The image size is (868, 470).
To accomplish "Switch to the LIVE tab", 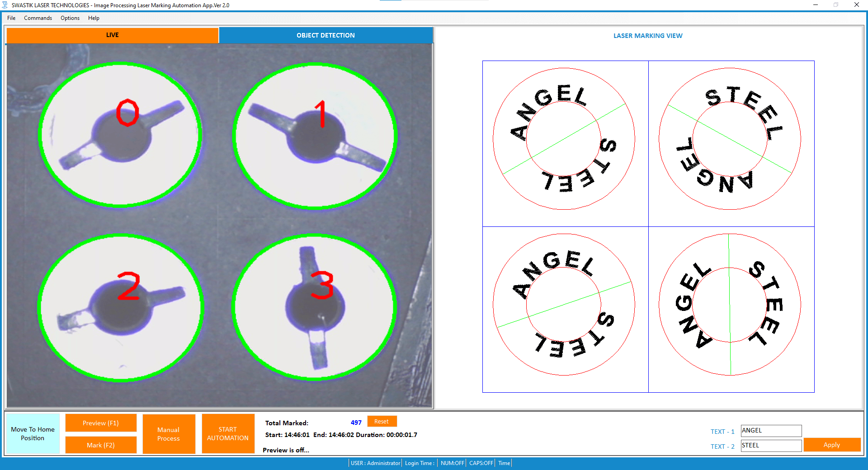I will pyautogui.click(x=112, y=35).
